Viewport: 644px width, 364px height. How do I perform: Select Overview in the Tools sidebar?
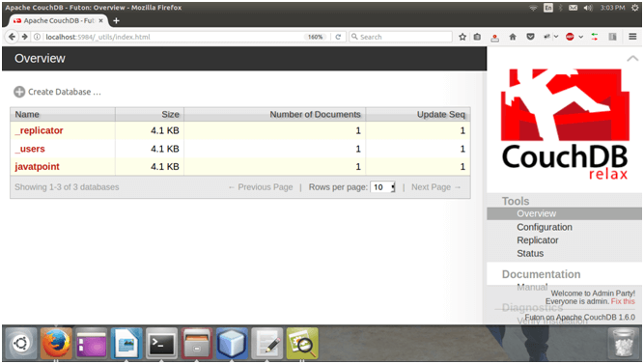click(x=536, y=213)
